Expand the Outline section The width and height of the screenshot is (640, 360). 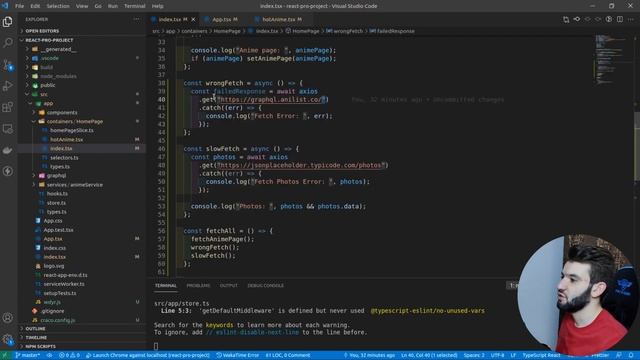click(x=82, y=329)
